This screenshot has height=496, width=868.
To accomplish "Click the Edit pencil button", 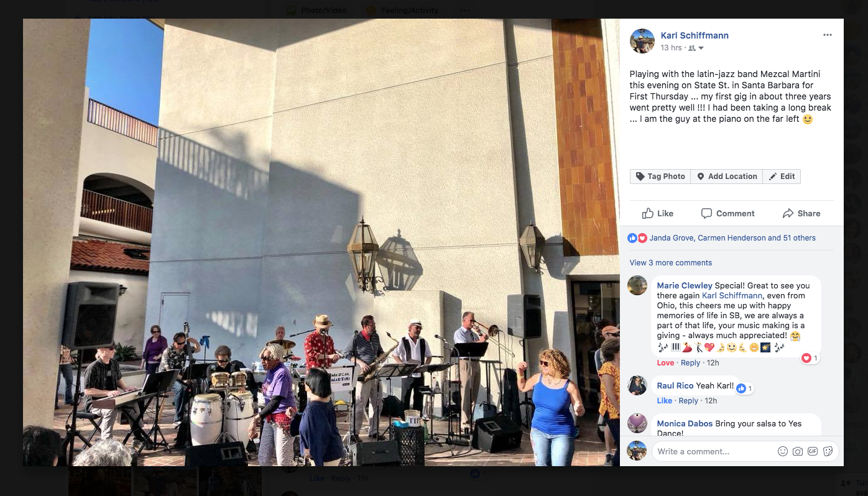I will click(782, 177).
